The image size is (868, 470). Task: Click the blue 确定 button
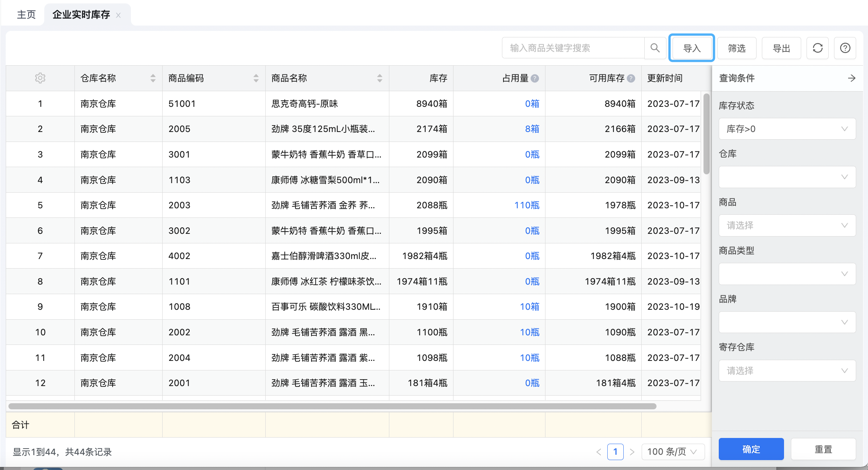(x=751, y=449)
